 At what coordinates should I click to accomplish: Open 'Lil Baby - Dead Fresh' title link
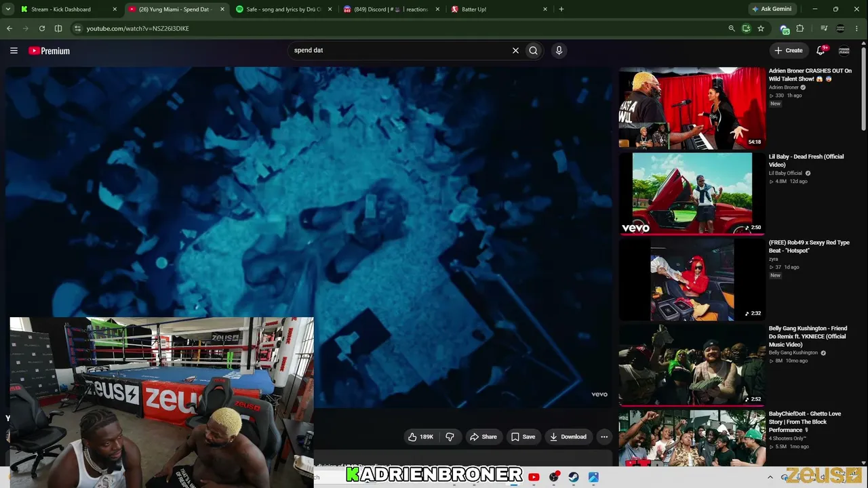click(x=806, y=161)
